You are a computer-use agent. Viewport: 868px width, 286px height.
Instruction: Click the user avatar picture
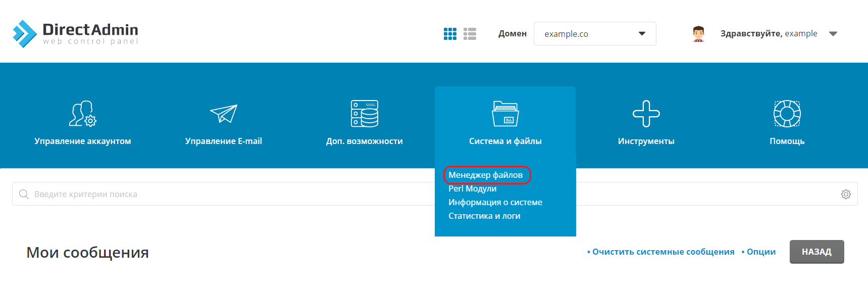click(698, 34)
